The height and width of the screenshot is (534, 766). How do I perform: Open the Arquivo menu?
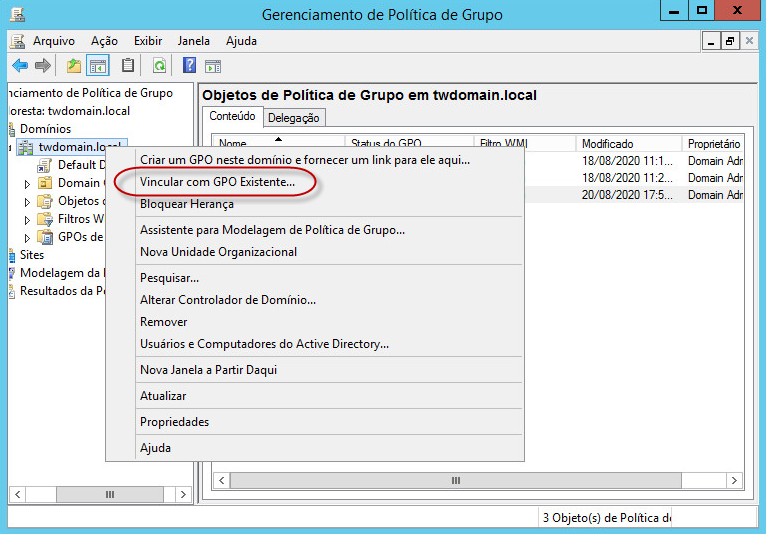(x=54, y=41)
